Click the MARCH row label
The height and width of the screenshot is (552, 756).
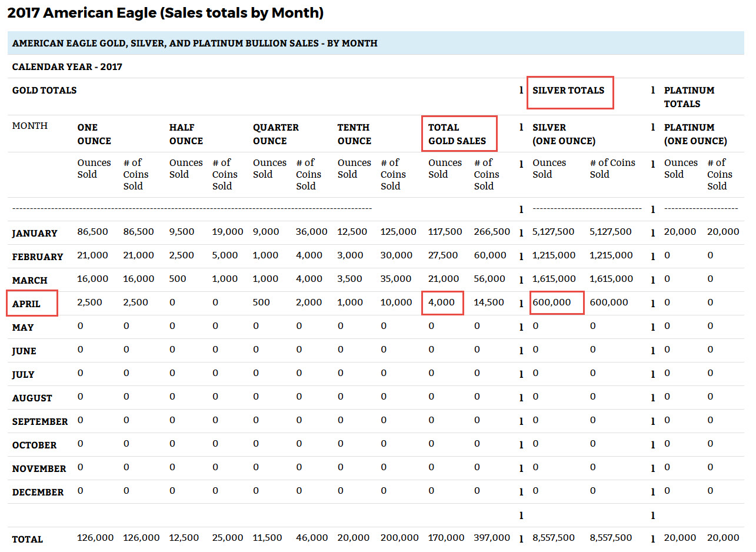[30, 280]
